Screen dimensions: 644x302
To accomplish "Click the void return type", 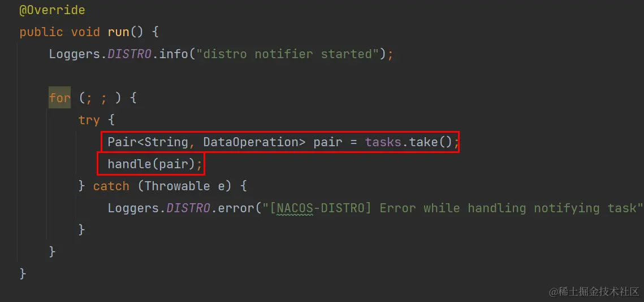I will pos(85,32).
